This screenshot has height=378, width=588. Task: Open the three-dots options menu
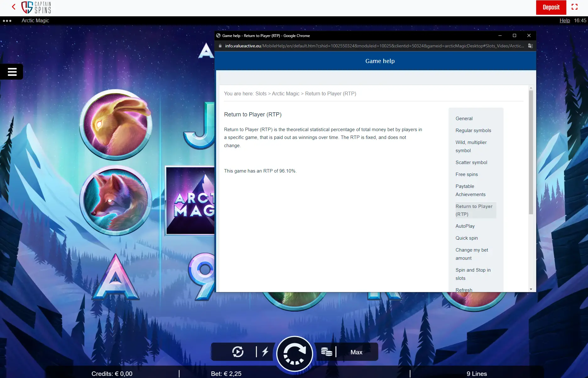click(x=7, y=21)
